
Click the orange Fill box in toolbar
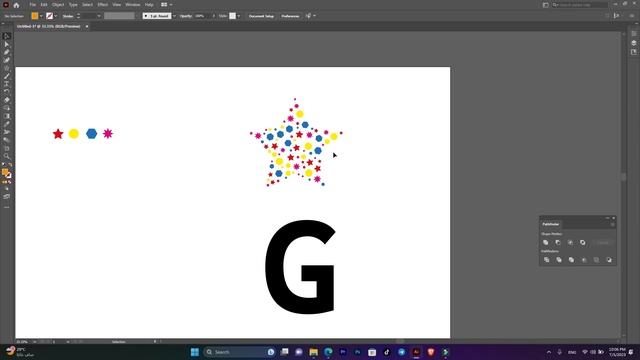click(4, 172)
